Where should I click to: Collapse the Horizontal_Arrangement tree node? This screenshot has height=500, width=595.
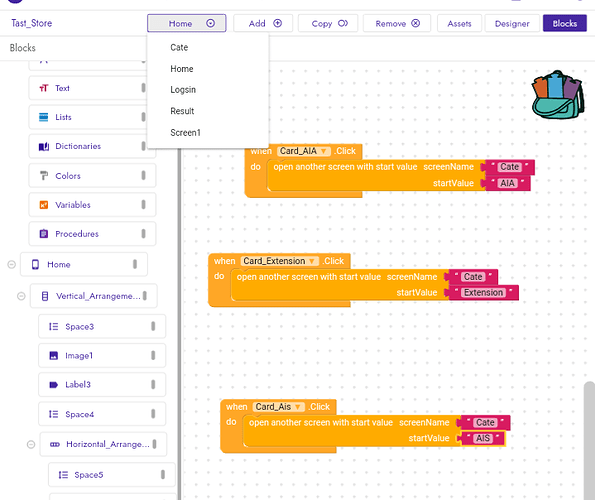coord(31,444)
